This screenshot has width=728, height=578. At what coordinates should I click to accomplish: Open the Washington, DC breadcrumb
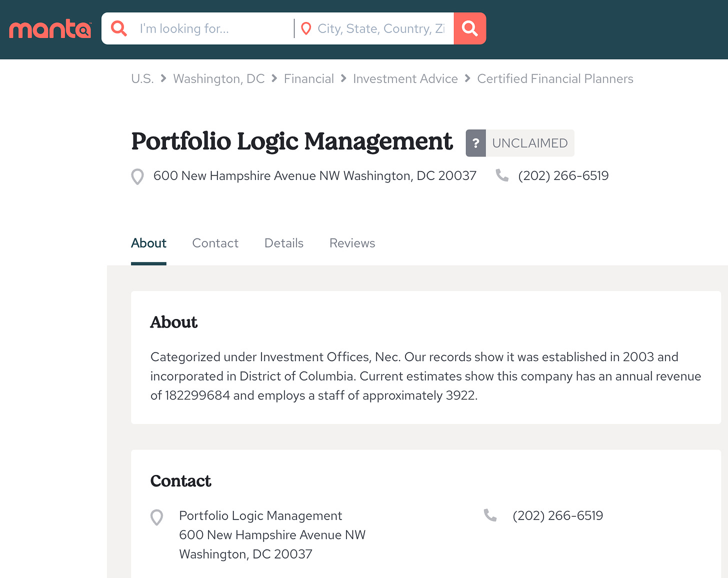[x=219, y=79]
